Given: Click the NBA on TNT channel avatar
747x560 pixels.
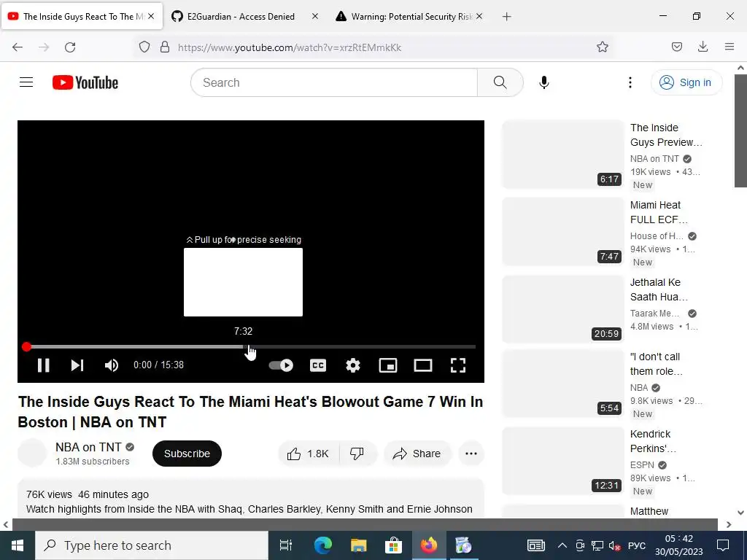Looking at the screenshot, I should click(x=32, y=453).
